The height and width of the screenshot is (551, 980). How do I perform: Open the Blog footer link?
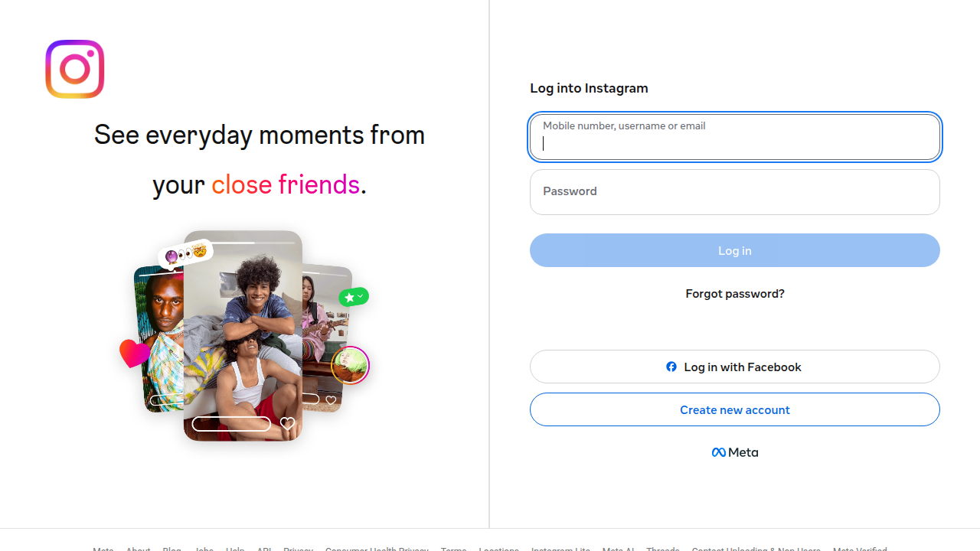[x=172, y=549]
